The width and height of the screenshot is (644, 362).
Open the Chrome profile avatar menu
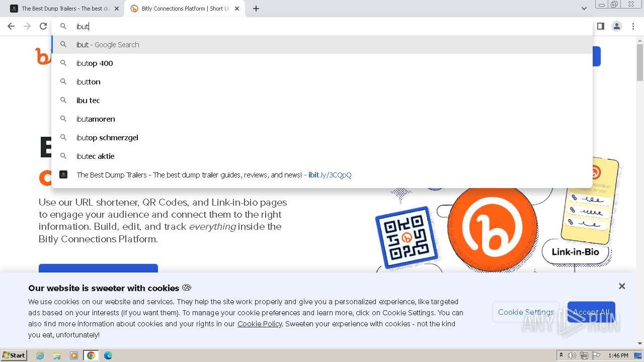pyautogui.click(x=617, y=26)
